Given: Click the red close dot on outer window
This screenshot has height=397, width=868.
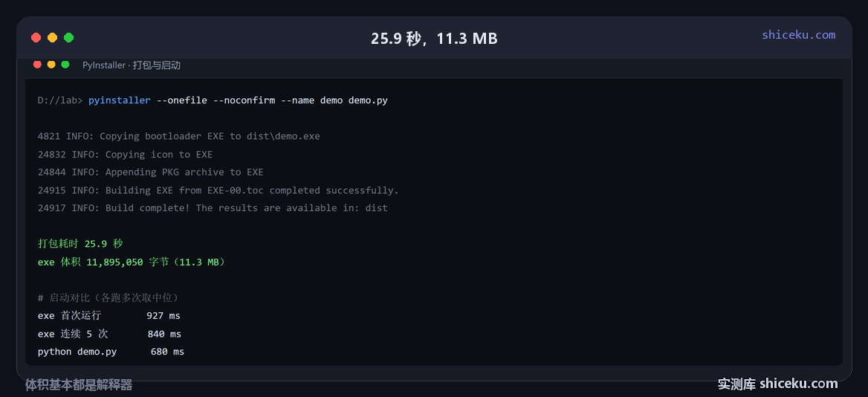Looking at the screenshot, I should coord(36,38).
